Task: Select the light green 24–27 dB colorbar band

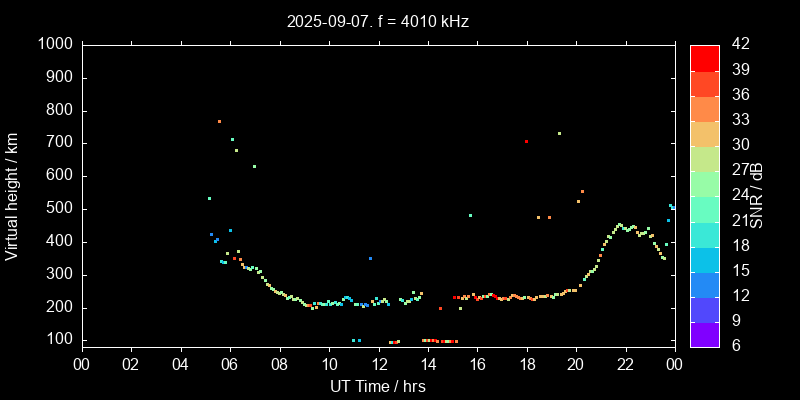Action: point(705,183)
